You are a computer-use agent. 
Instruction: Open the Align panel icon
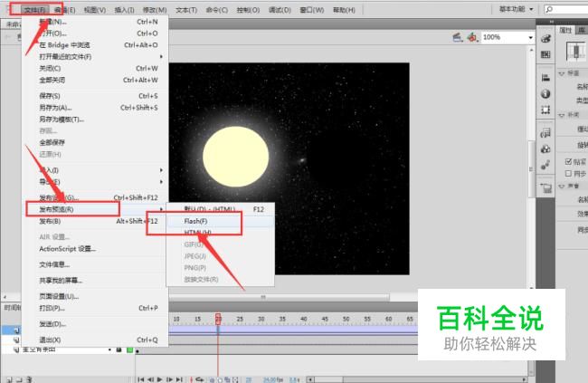[x=545, y=78]
